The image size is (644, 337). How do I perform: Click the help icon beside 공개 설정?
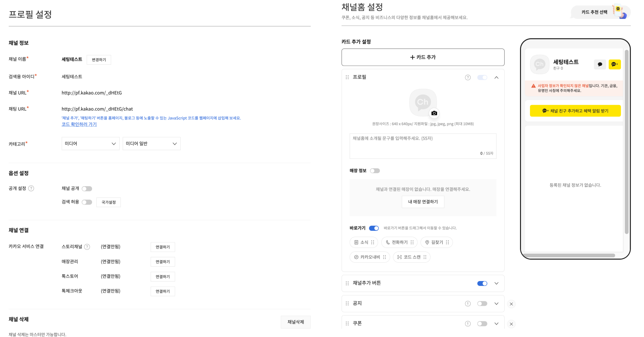pos(31,188)
